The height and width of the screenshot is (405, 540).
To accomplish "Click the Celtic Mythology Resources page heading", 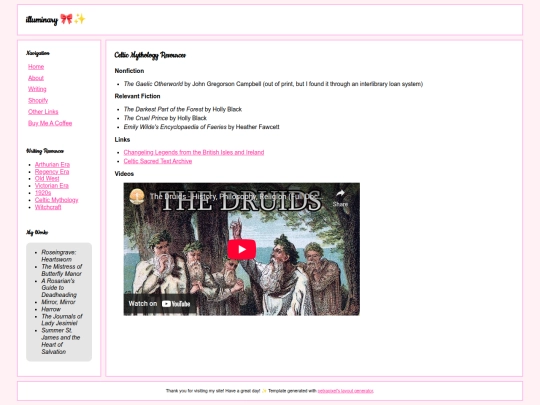I will tap(150, 55).
